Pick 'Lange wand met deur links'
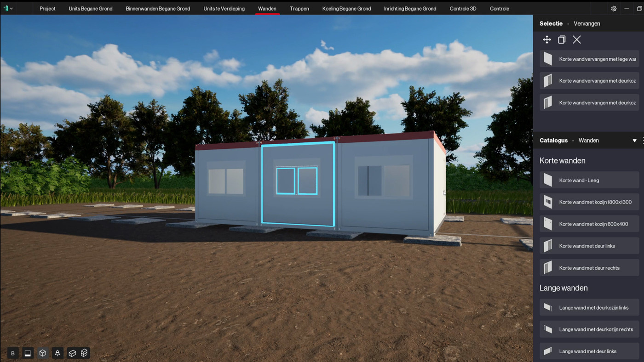This screenshot has height=362, width=644. (589, 351)
